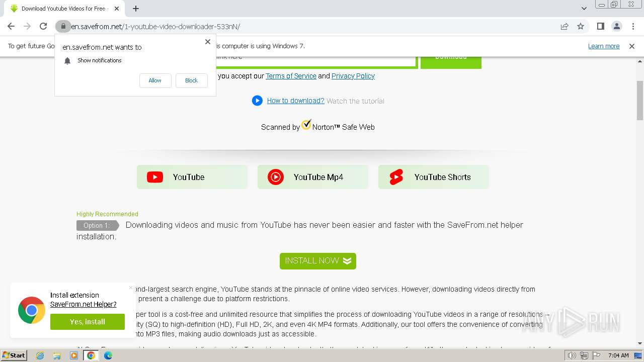Click Yes, install in the extension popup
This screenshot has width=644, height=362.
88,322
